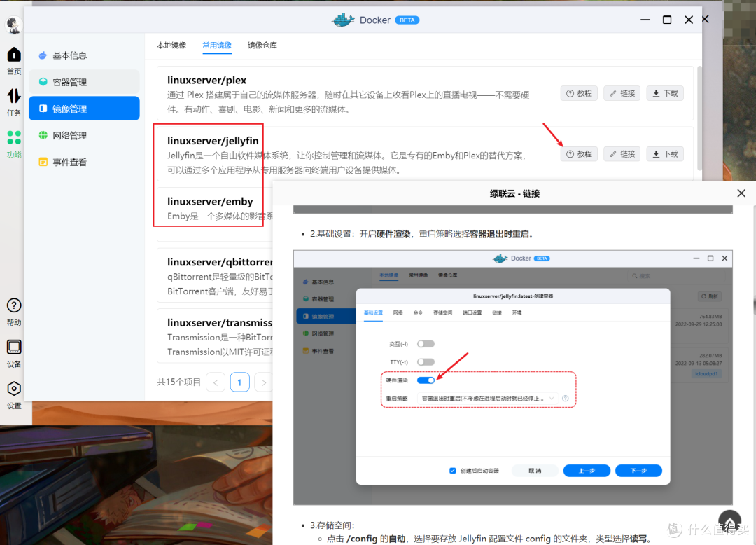Select 容器管理 in the Docker sidebar
This screenshot has width=756, height=545.
pyautogui.click(x=84, y=82)
